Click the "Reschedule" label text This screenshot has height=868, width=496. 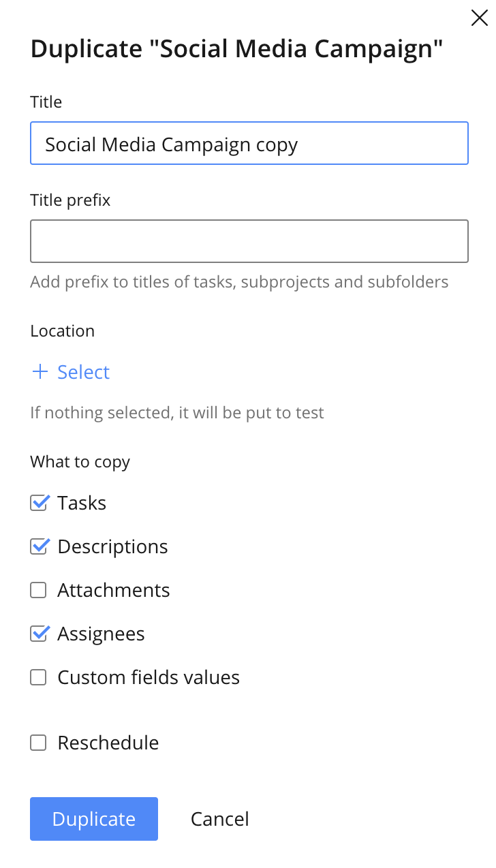108,743
